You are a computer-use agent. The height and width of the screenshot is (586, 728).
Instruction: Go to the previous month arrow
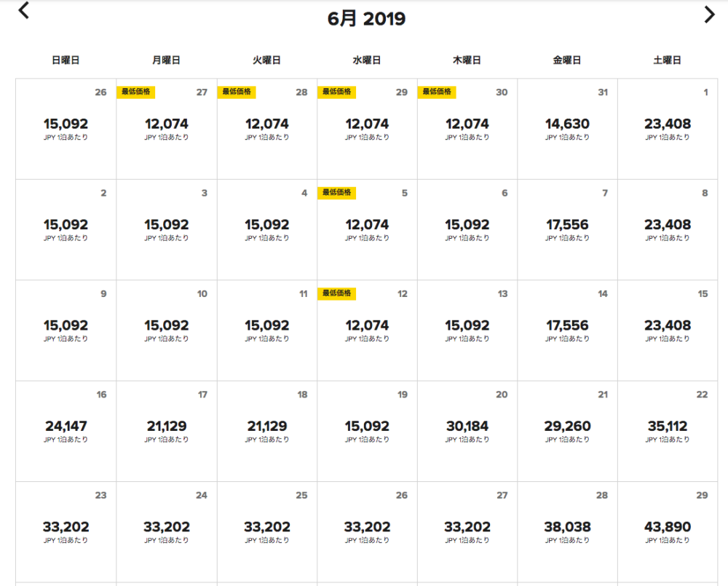[24, 10]
